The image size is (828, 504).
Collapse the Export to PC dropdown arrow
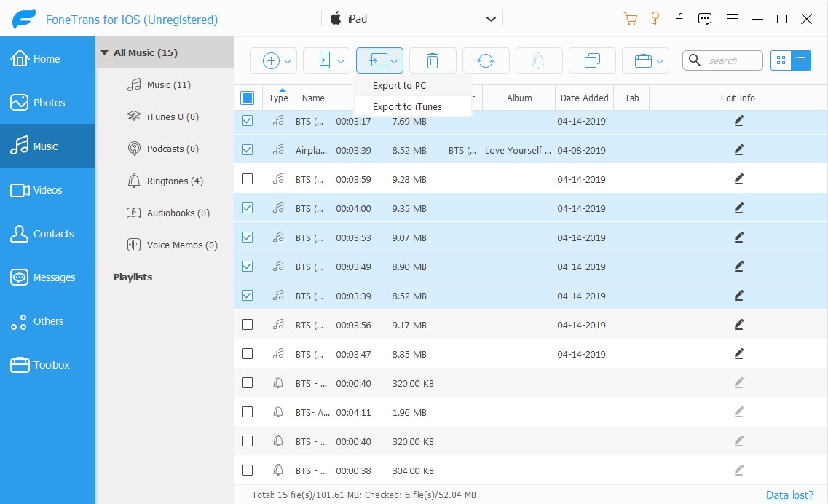pyautogui.click(x=394, y=61)
